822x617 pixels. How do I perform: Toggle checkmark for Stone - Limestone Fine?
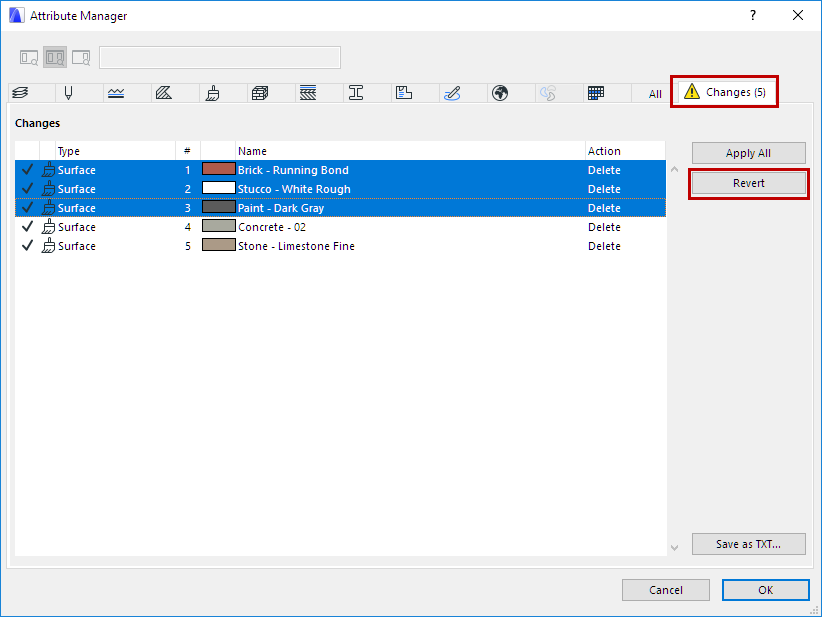pyautogui.click(x=27, y=245)
